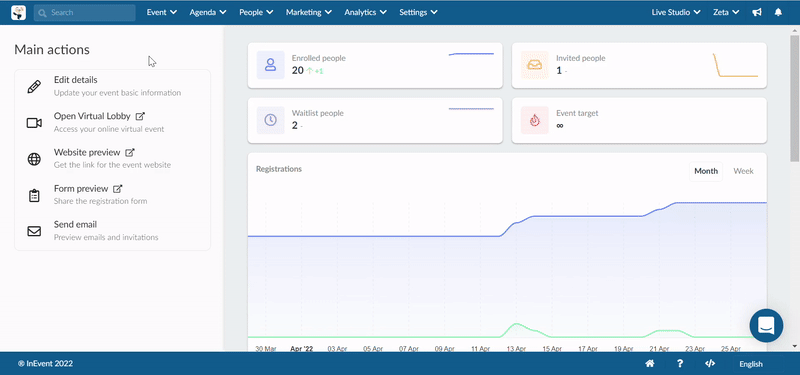Open the Marketing menu
Viewport: 800px width, 375px height.
309,12
